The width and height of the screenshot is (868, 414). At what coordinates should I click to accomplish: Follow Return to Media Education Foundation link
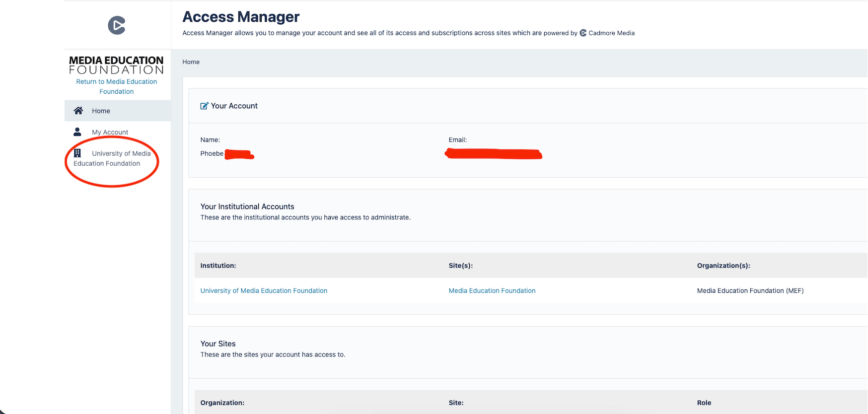(117, 86)
